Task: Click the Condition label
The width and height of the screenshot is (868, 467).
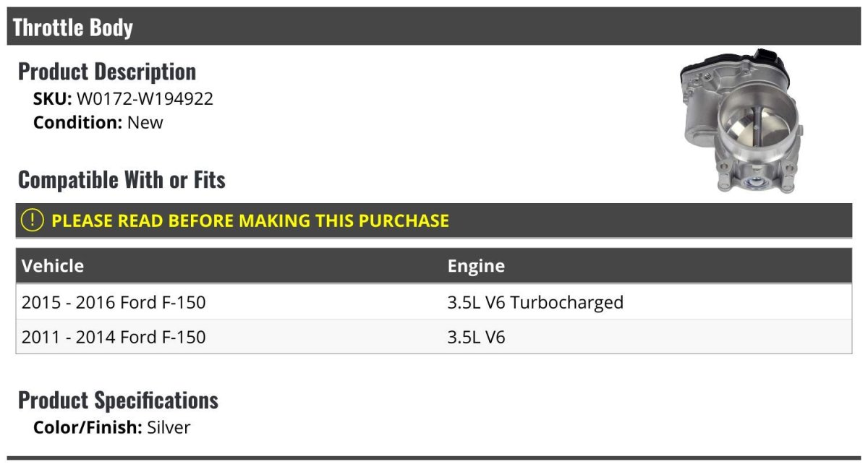Action: coord(78,122)
